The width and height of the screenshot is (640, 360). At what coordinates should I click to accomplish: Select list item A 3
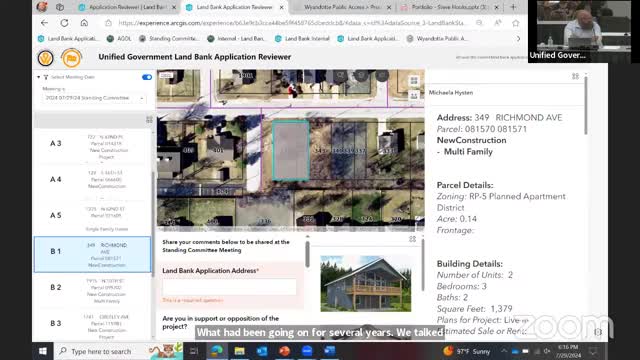click(x=92, y=147)
